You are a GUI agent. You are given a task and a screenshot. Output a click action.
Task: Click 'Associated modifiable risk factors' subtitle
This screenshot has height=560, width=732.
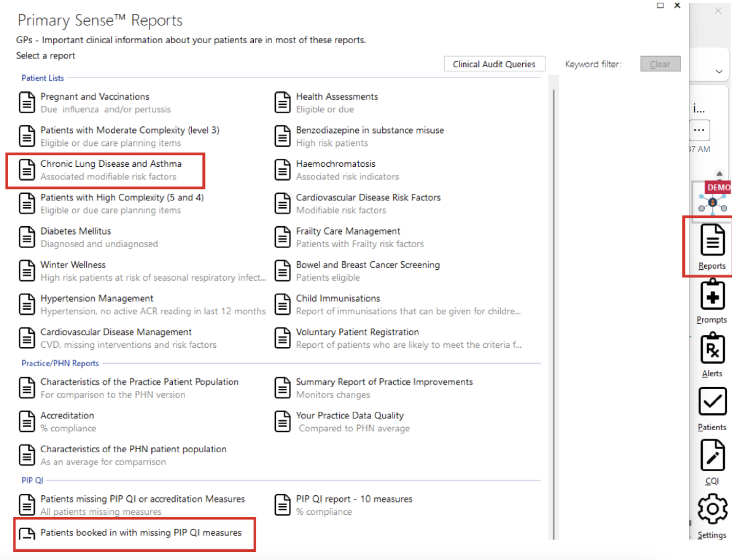pyautogui.click(x=108, y=177)
